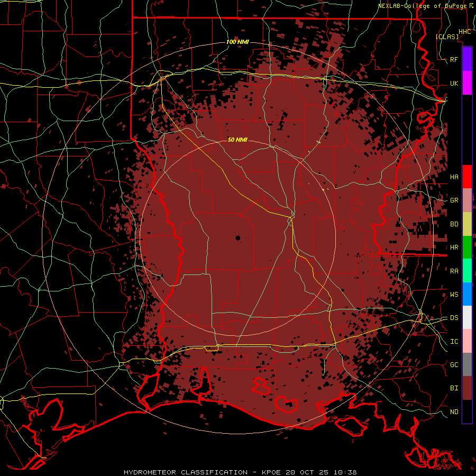
Task: Click the DS white legend swatch
Action: tap(467, 317)
